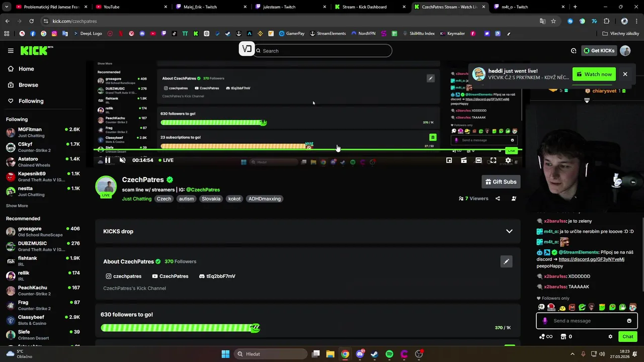Screen dimensions: 644x362
Task: Open the chat shop icon
Action: pyautogui.click(x=563, y=337)
